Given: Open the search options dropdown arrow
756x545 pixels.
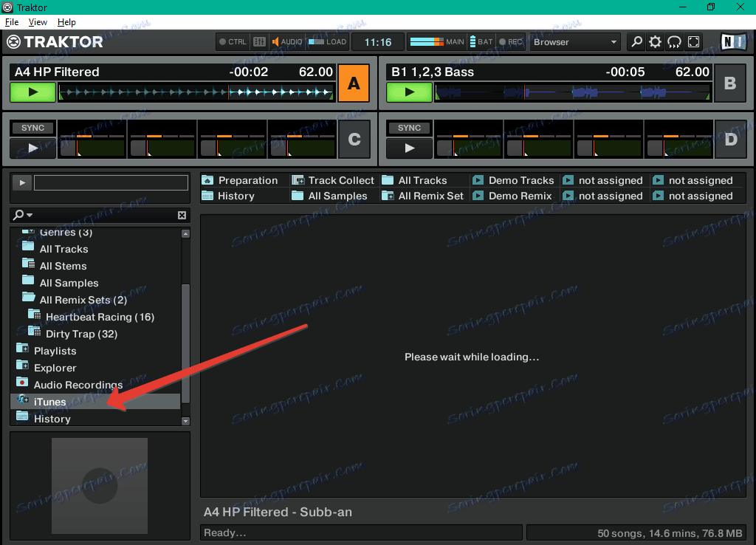Looking at the screenshot, I should (30, 215).
